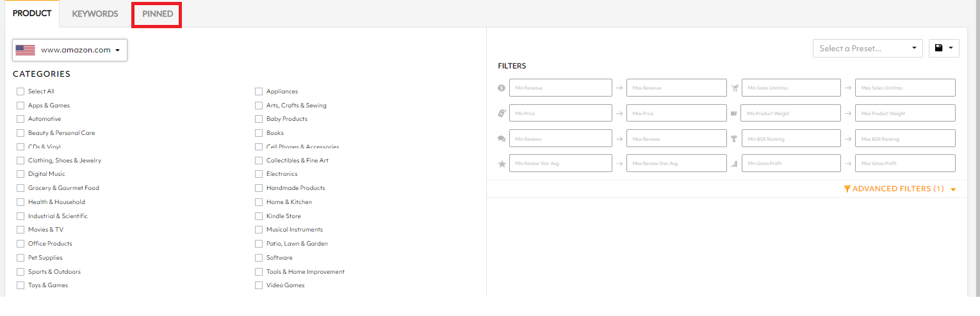Screen dimensions: 980x316
Task: Tick the Software checkbox
Action: (259, 258)
